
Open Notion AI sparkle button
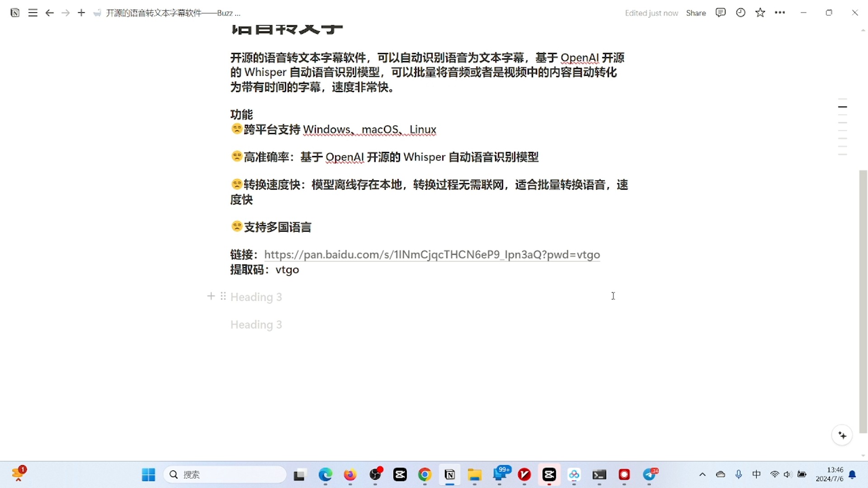coord(842,435)
